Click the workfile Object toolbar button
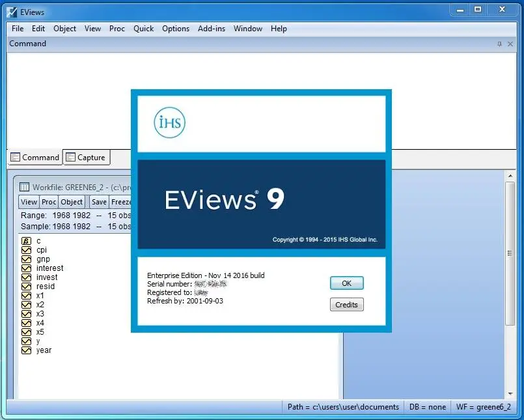The width and height of the screenshot is (524, 420). point(72,202)
